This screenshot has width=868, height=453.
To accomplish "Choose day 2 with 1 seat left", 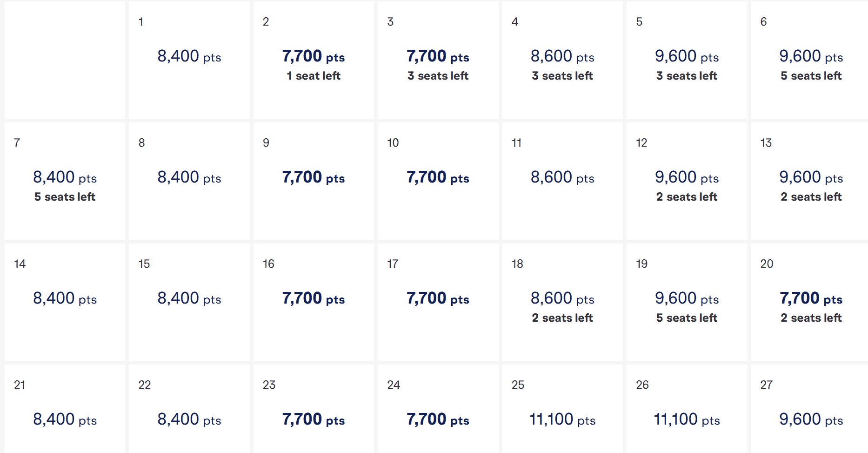I will 314,60.
